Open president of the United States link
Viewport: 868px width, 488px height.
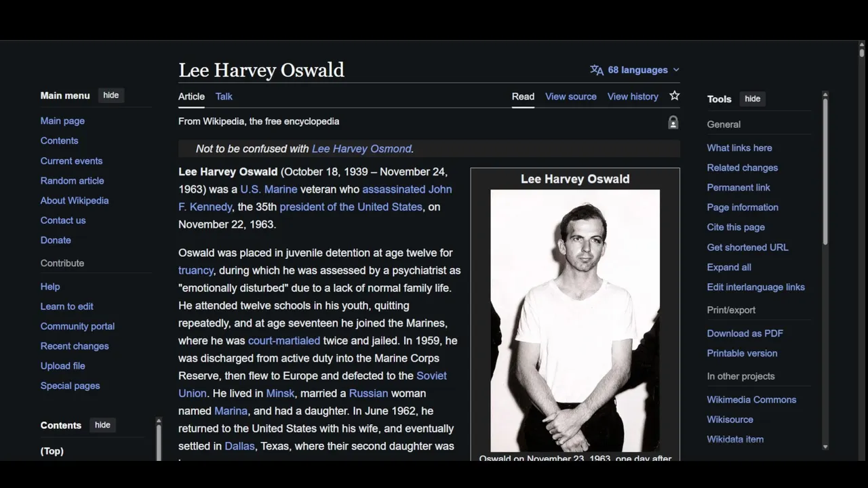pos(351,207)
